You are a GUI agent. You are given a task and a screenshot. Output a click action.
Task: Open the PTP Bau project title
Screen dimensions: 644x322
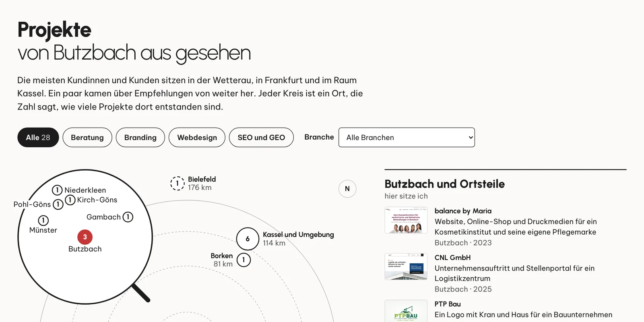[x=448, y=304]
